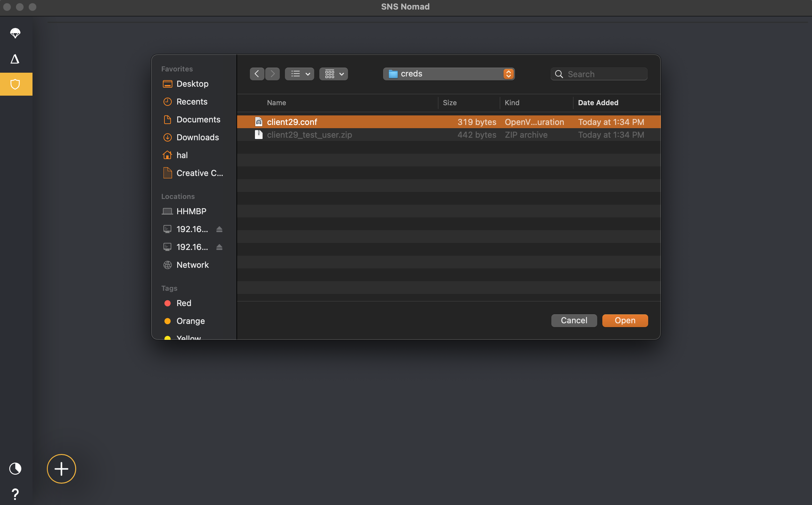Sort by the Kind column header
The width and height of the screenshot is (812, 505).
pos(512,103)
